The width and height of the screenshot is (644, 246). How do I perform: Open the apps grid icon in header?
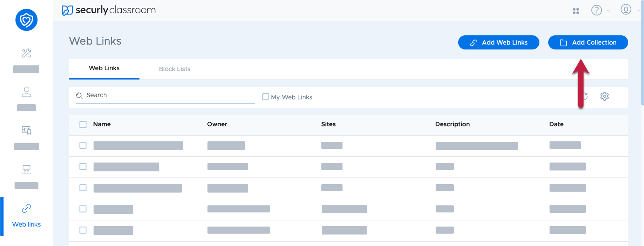pos(576,11)
